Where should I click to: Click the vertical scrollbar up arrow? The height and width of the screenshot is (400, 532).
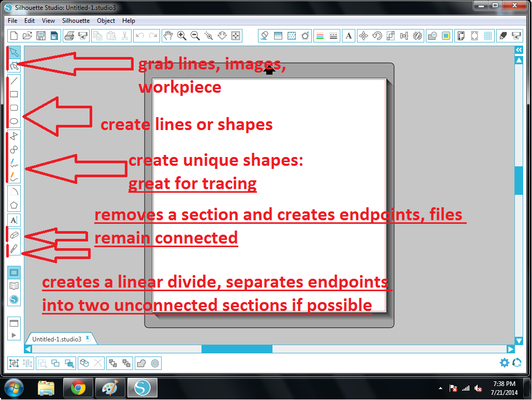coord(519,61)
